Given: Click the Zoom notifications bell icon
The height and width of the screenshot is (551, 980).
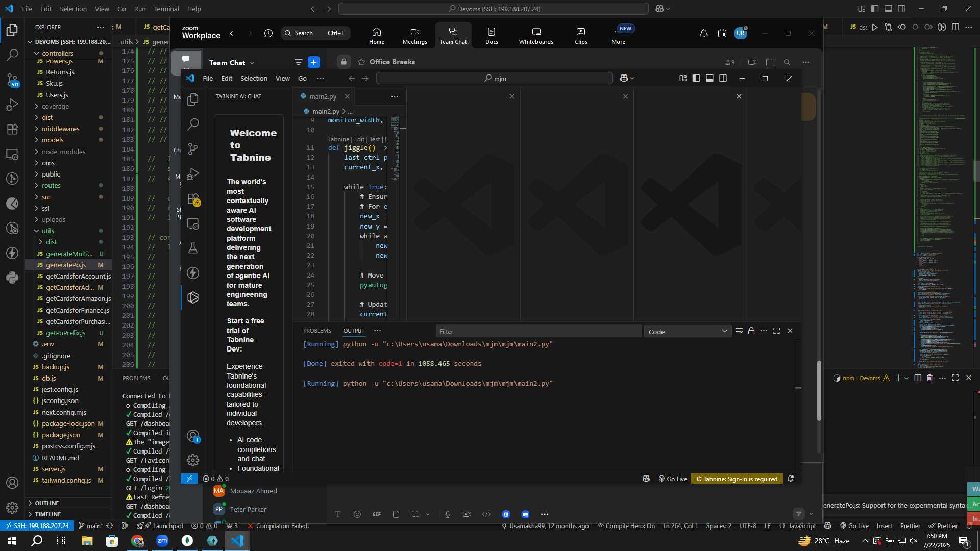Looking at the screenshot, I should (x=703, y=33).
